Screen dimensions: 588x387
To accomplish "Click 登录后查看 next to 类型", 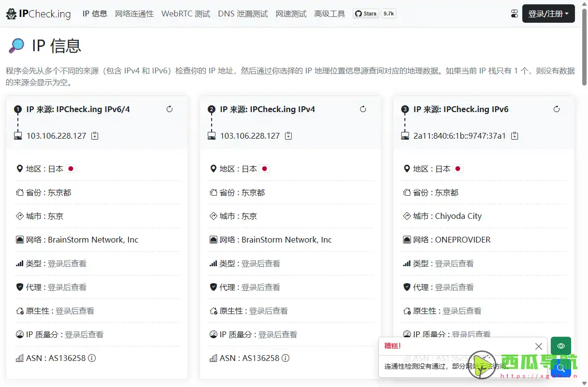I will click(x=67, y=263).
